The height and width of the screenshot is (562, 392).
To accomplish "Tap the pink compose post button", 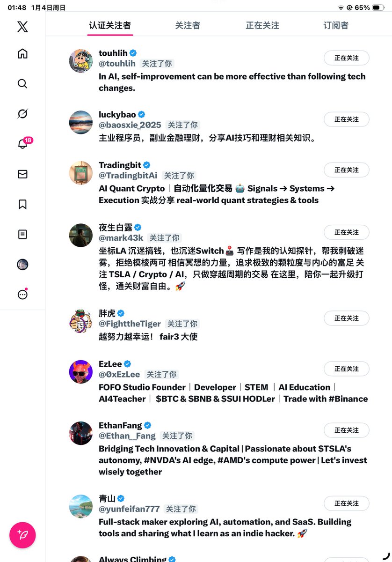I will click(22, 535).
